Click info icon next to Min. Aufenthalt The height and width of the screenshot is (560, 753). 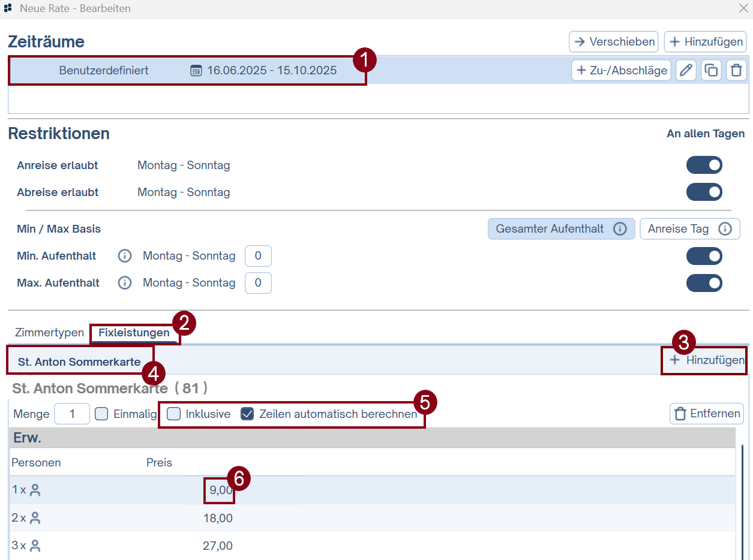tap(124, 256)
